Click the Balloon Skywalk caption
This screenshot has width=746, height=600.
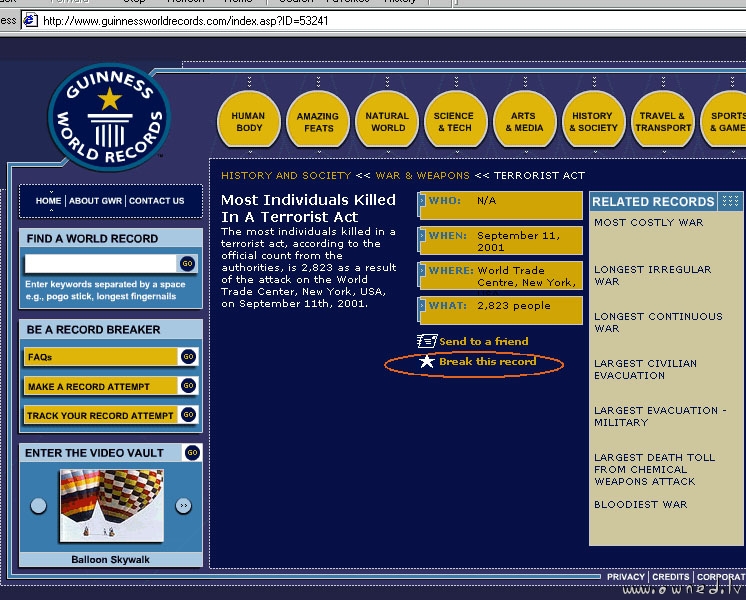(110, 559)
